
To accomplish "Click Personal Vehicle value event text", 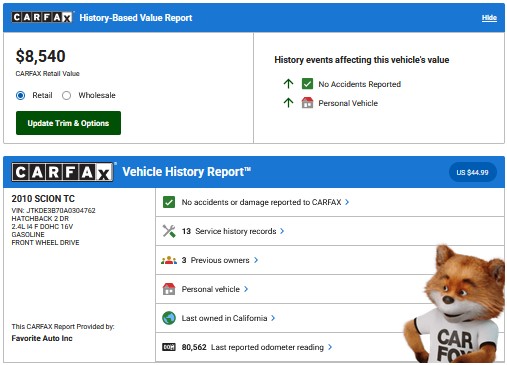I will [x=348, y=103].
